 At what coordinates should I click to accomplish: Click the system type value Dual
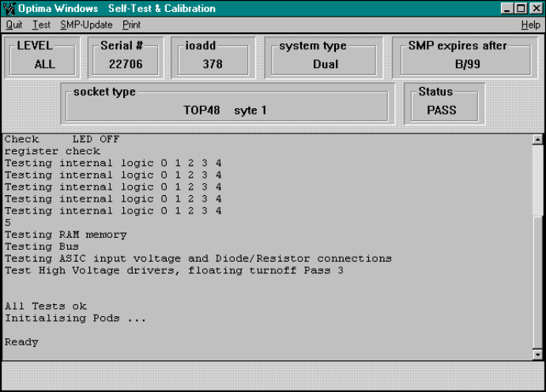click(326, 64)
